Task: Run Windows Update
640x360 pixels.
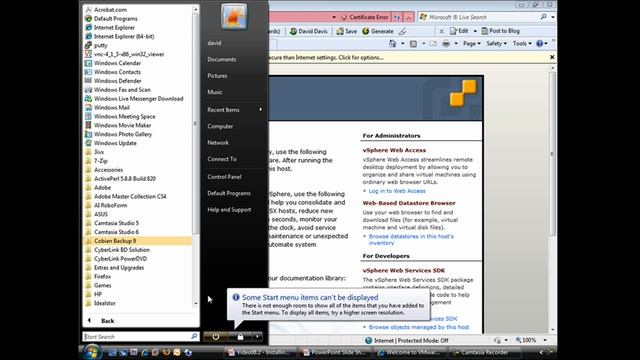Action: [x=115, y=143]
